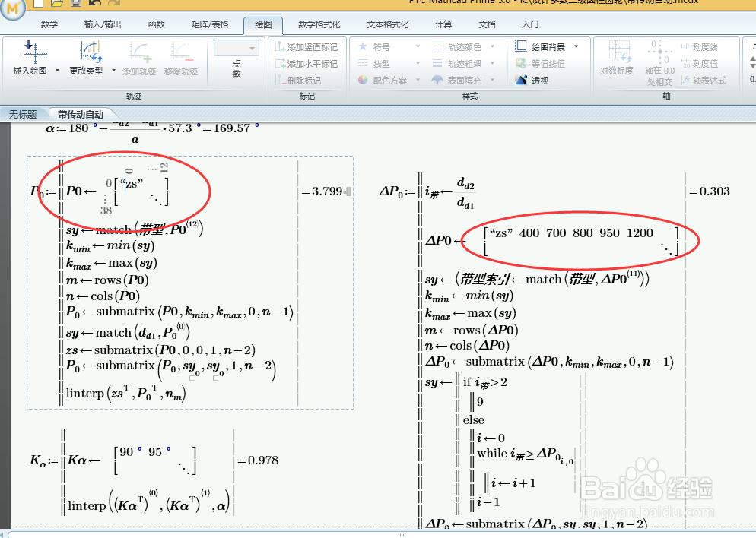Switch to the 数学 ribbon tab
The width and height of the screenshot is (756, 538).
tap(49, 24)
